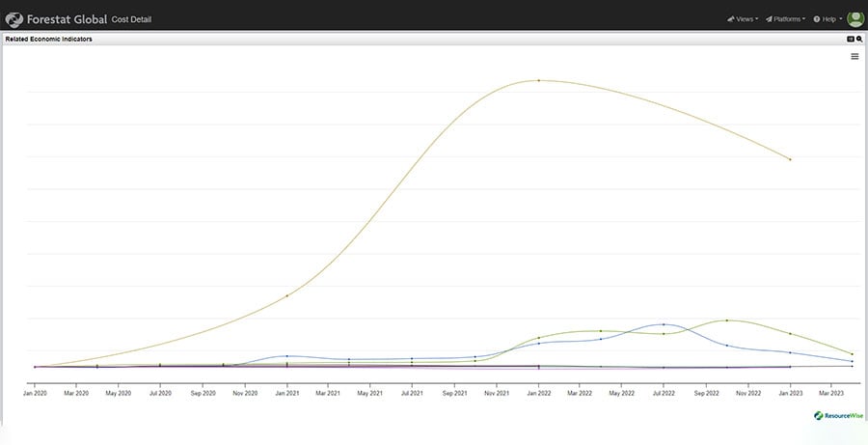Click the Mar 2020 axis label
Image resolution: width=868 pixels, height=445 pixels.
coord(76,393)
